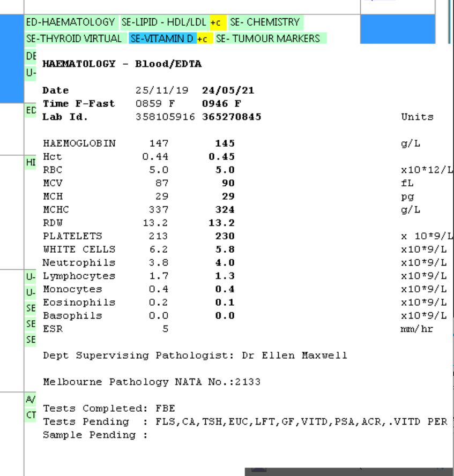Viewport: 454px width, 476px height.
Task: Click the Tests Pending list line
Action: click(x=244, y=422)
